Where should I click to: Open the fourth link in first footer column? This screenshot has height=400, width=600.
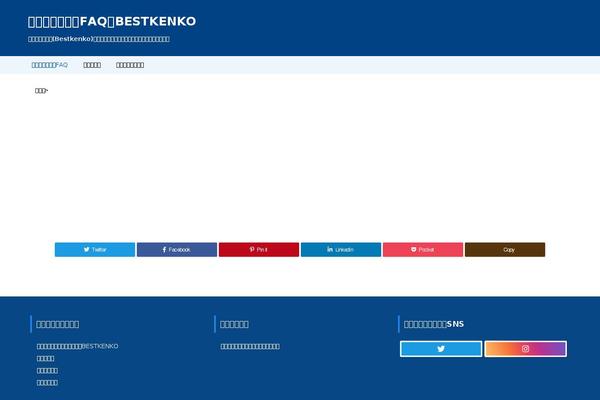point(47,382)
